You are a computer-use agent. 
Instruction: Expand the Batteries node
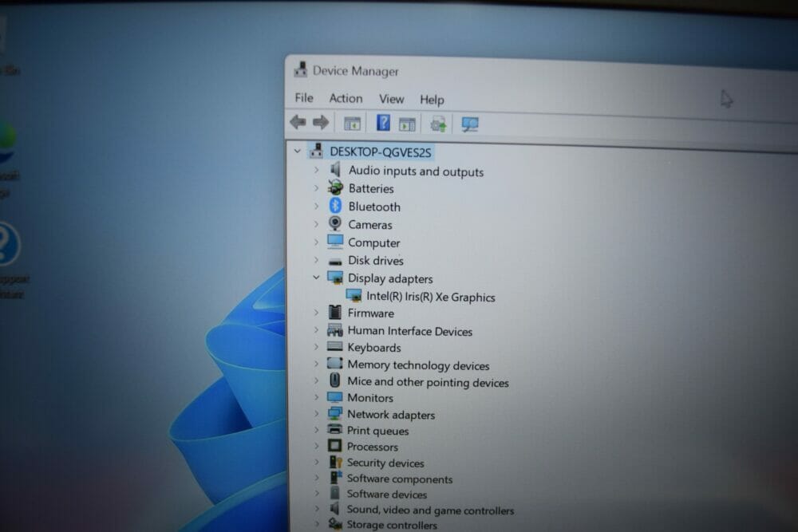pyautogui.click(x=316, y=187)
